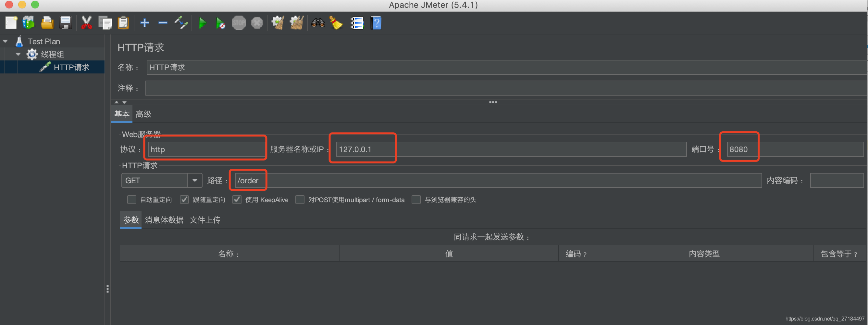Viewport: 868px width, 325px height.
Task: Click the minus Collapse All icon
Action: tap(163, 23)
